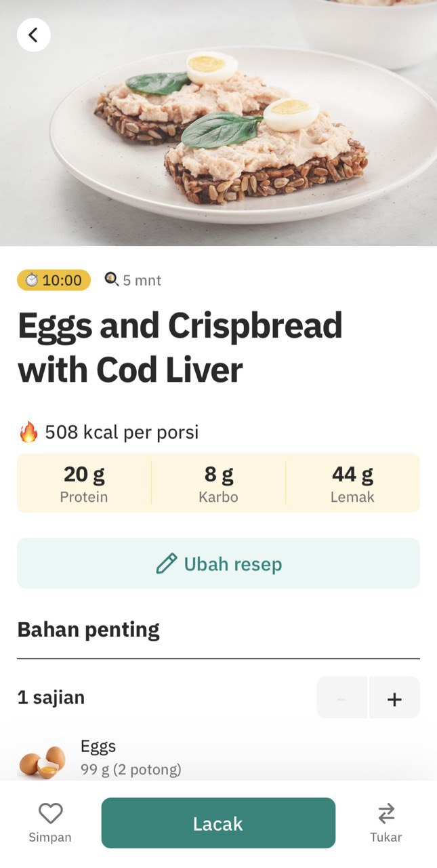Tap the heart Simpan icon

[x=50, y=813]
